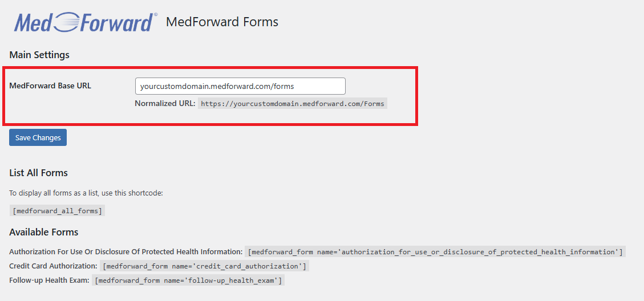Click the Authorization For Use Or Disclosure label

126,251
